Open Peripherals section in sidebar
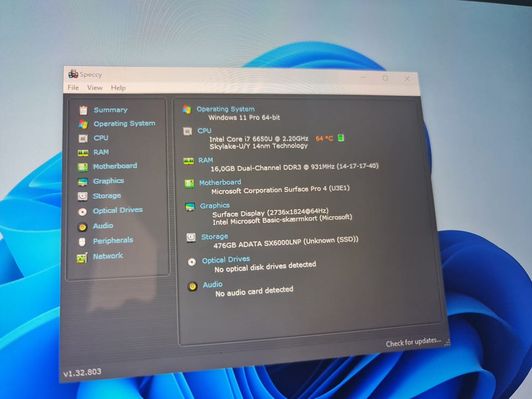Image resolution: width=532 pixels, height=399 pixels. [x=113, y=241]
